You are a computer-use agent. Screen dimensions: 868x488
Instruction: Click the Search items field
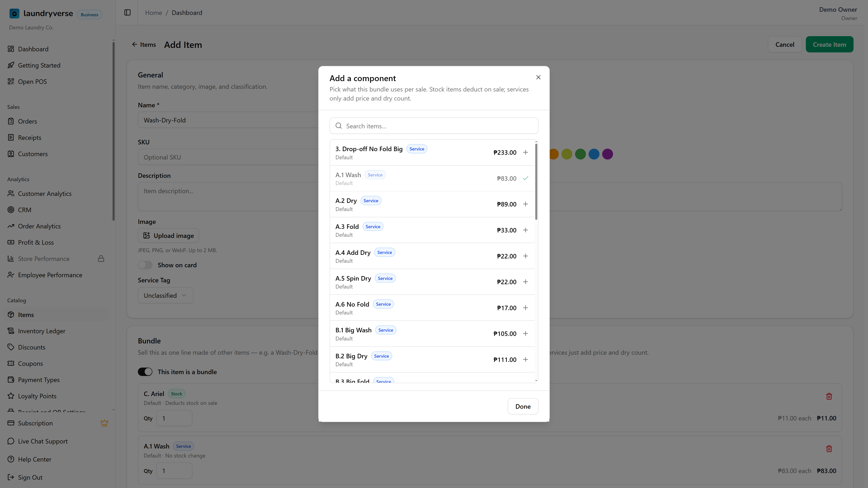pyautogui.click(x=434, y=126)
